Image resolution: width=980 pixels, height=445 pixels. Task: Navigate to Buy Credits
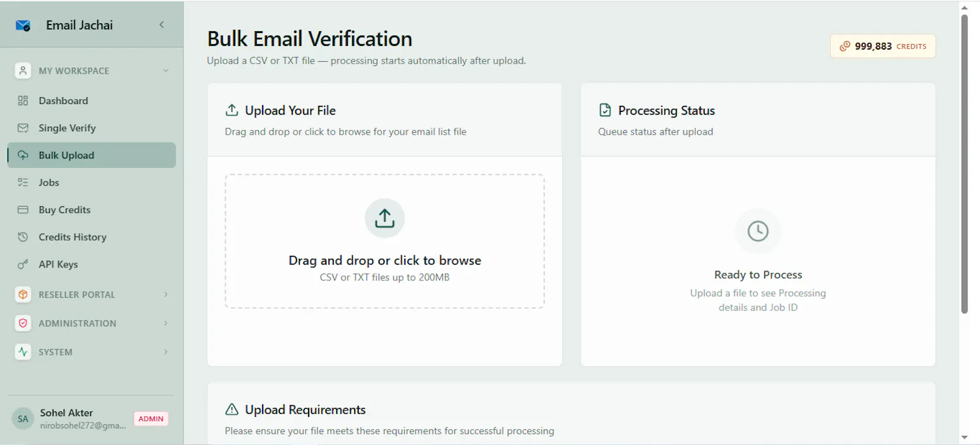pyautogui.click(x=91, y=209)
